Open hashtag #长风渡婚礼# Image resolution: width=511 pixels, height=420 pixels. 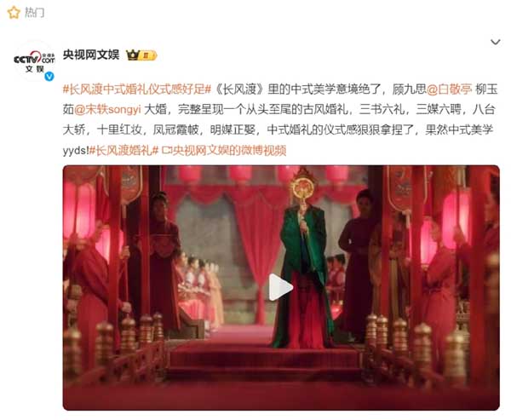123,150
